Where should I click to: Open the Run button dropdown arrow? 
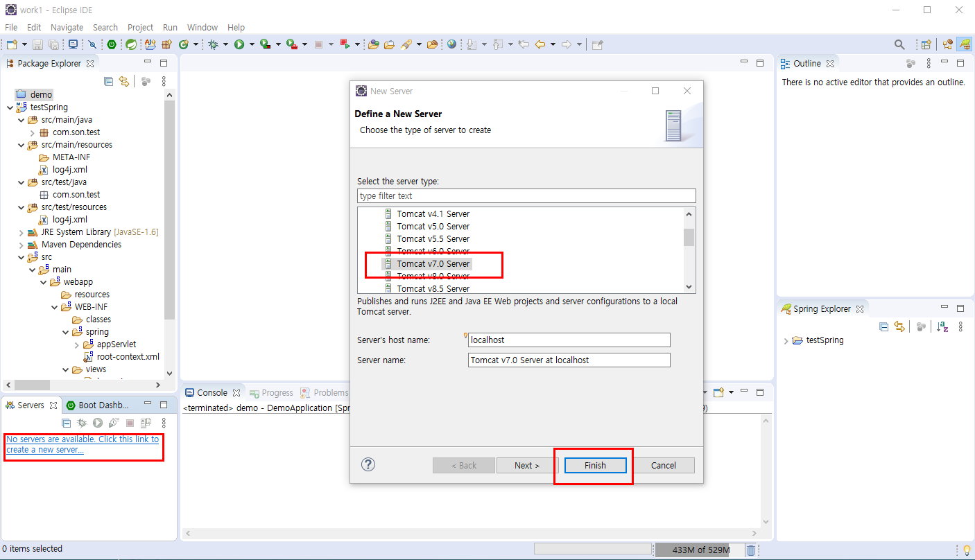(252, 44)
